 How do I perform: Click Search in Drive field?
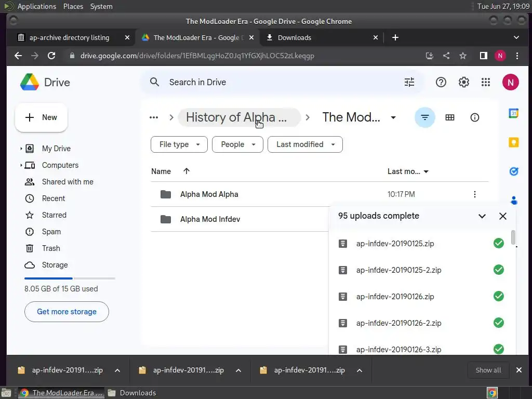(282, 82)
